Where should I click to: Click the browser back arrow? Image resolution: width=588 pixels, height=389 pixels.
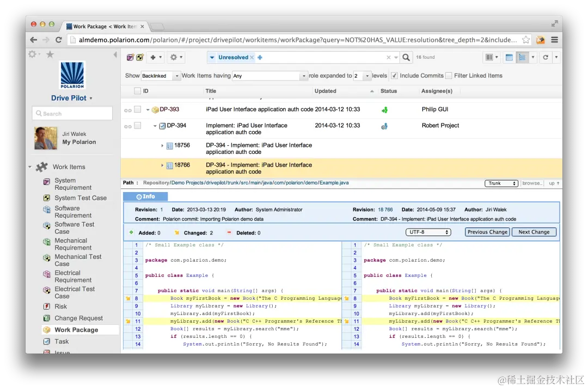click(33, 40)
